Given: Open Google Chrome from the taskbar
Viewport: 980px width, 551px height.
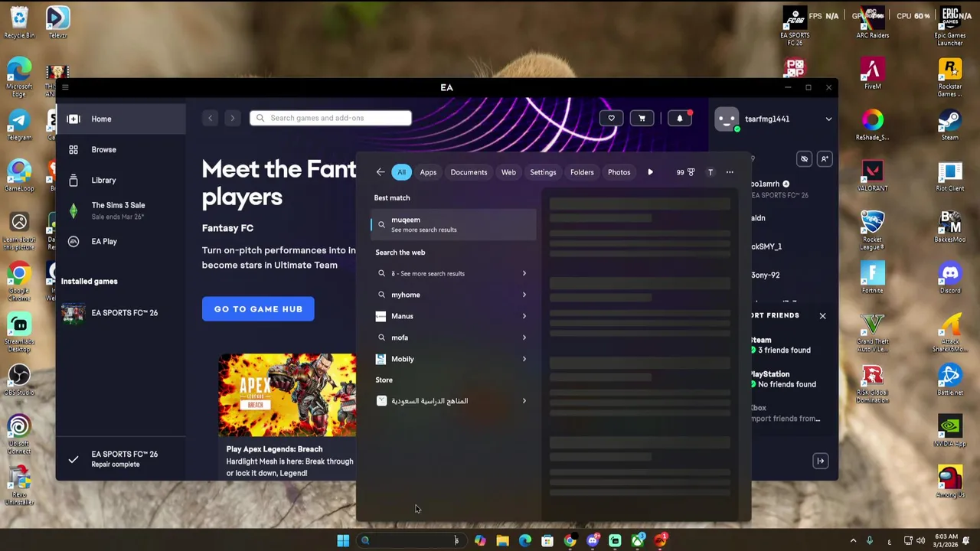Looking at the screenshot, I should point(570,541).
